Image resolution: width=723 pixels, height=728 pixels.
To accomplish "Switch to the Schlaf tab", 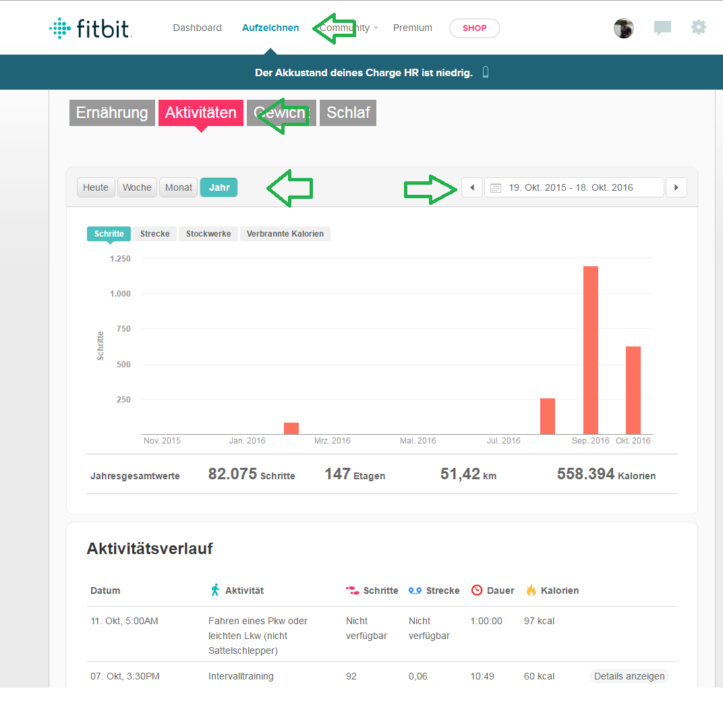I will coord(348,113).
